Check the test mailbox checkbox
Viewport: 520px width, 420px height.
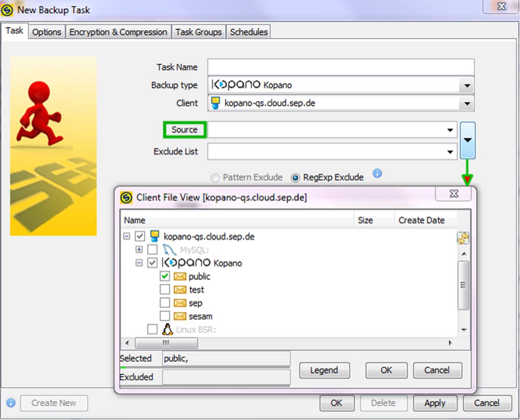coord(165,289)
